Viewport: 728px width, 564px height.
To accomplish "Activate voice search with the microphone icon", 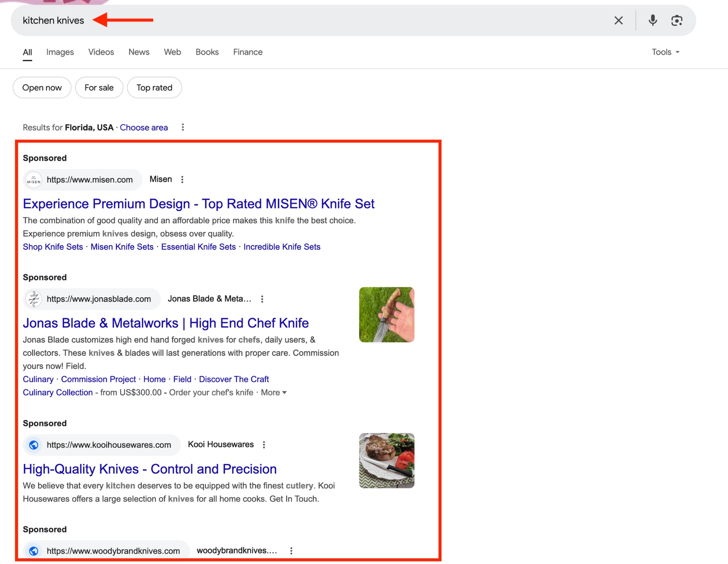I will pyautogui.click(x=653, y=21).
